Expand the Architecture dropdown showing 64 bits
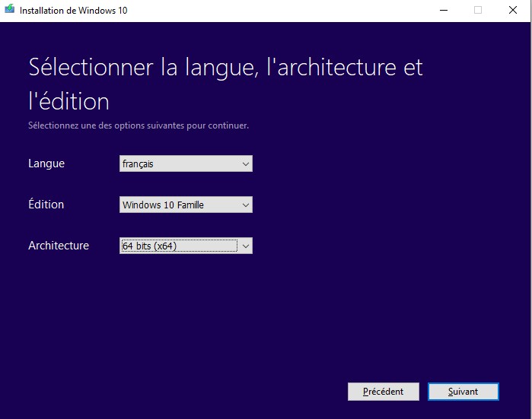The height and width of the screenshot is (419, 532). click(186, 246)
